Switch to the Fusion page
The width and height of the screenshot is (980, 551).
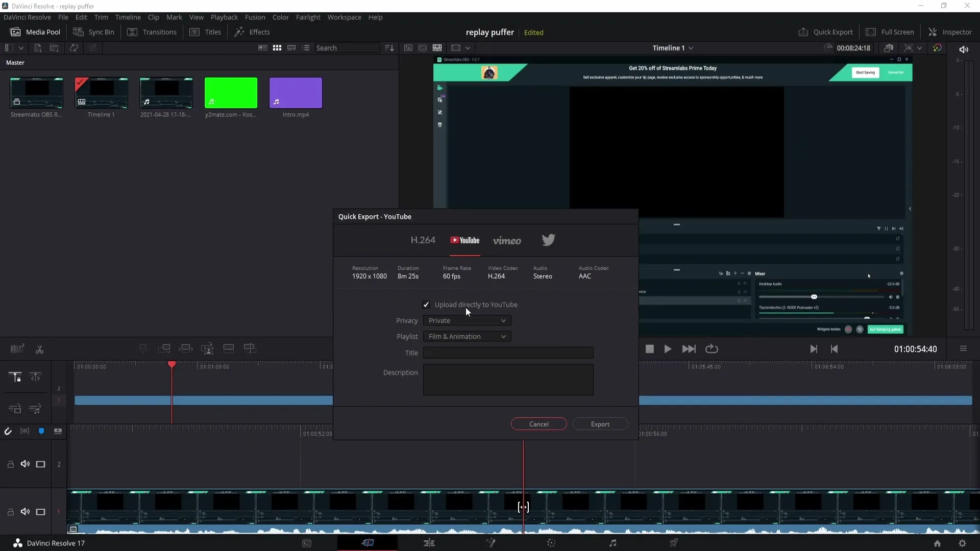(491, 543)
